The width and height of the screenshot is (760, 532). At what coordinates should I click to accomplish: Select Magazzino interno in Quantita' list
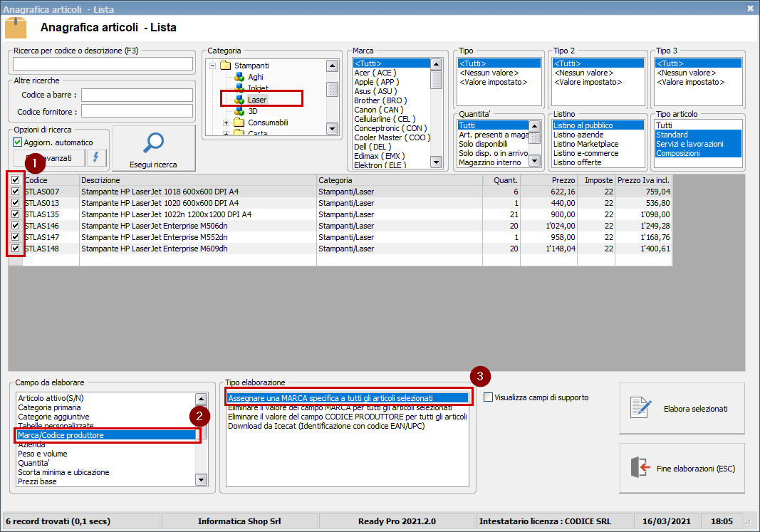pos(490,162)
